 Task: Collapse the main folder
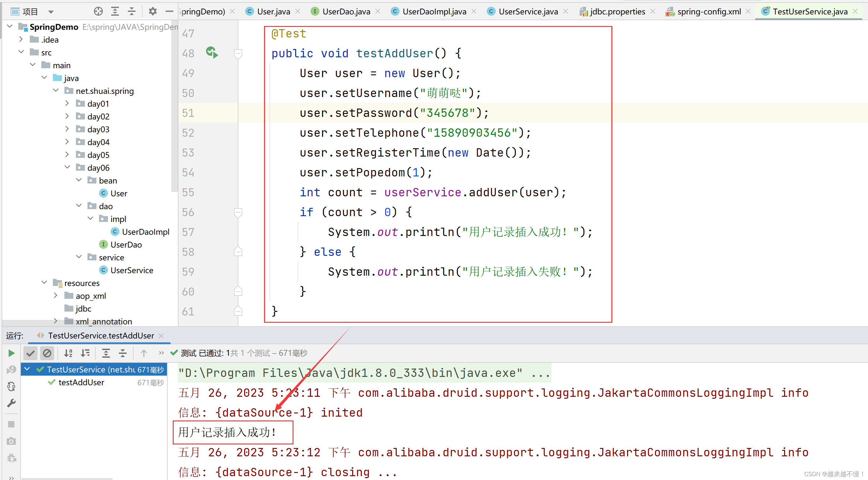(x=33, y=65)
